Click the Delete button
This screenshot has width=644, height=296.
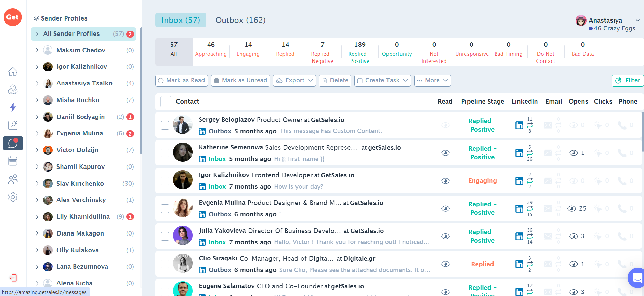pos(335,81)
